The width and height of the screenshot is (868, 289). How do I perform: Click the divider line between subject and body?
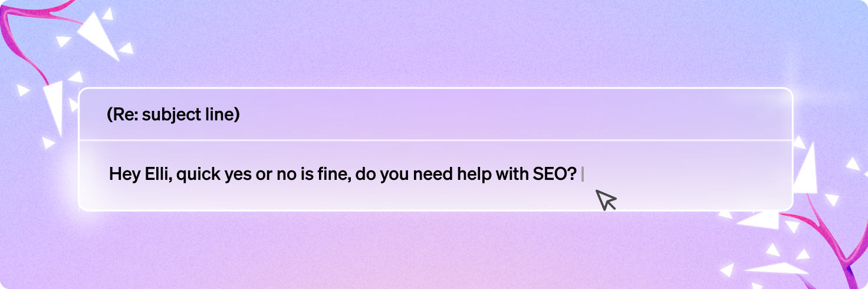click(x=435, y=140)
